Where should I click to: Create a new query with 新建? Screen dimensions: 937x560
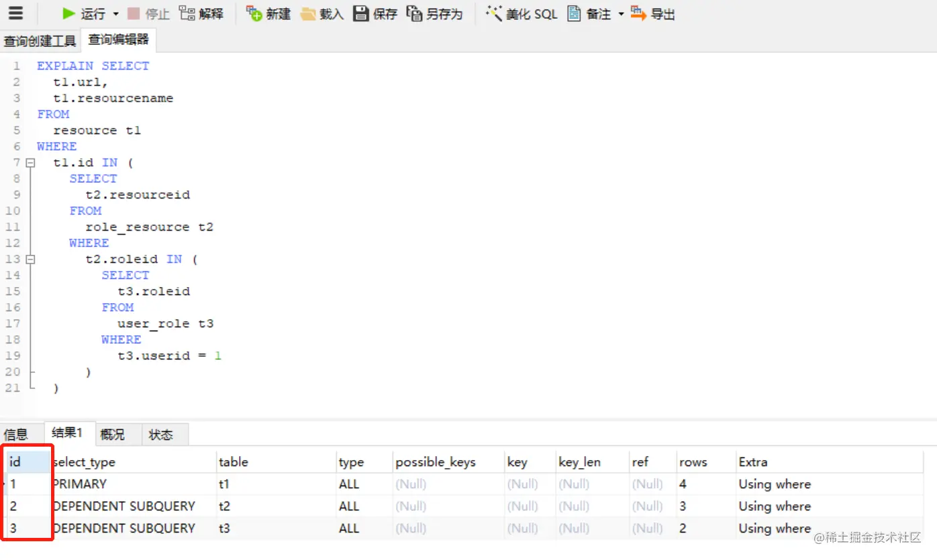[x=268, y=13]
